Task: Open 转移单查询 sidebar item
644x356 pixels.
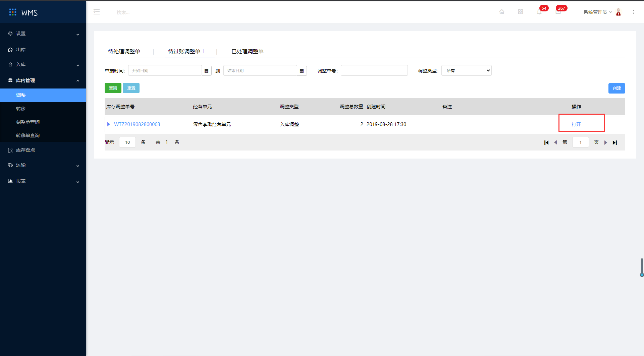Action: [43, 135]
